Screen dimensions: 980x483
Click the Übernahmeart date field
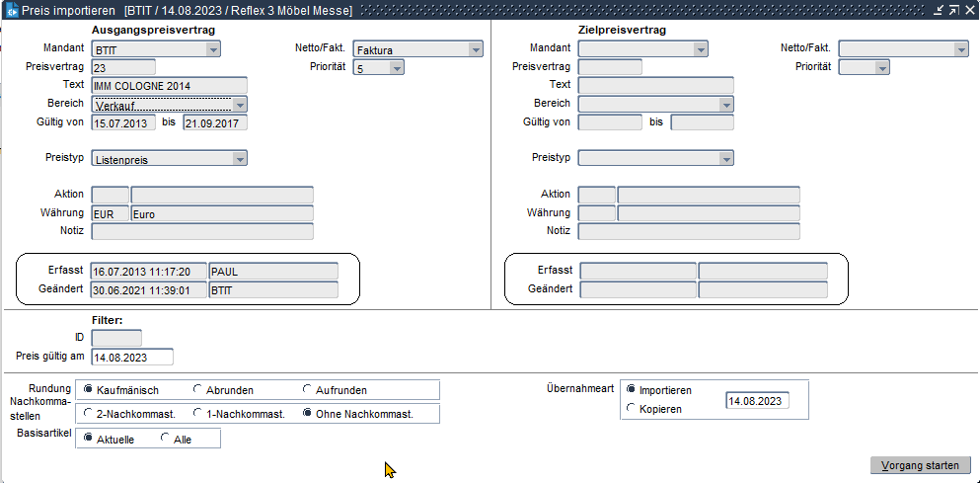[x=756, y=401]
